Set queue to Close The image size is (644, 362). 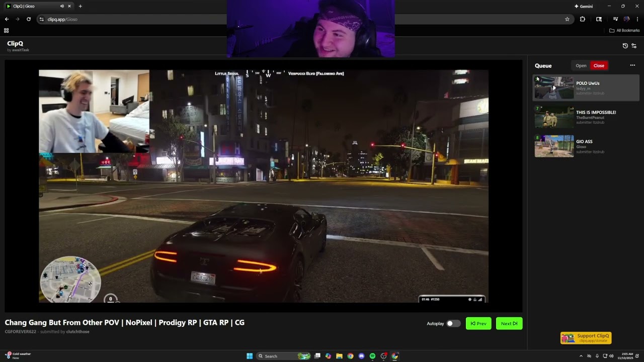click(599, 66)
